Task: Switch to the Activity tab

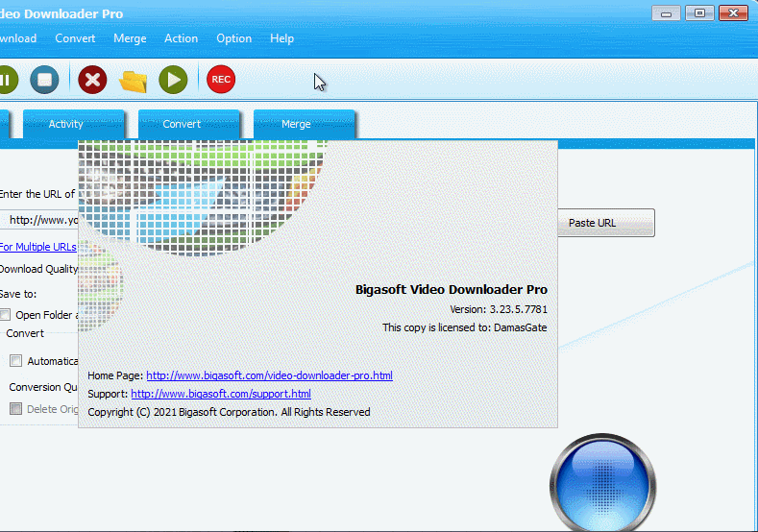Action: pos(73,124)
